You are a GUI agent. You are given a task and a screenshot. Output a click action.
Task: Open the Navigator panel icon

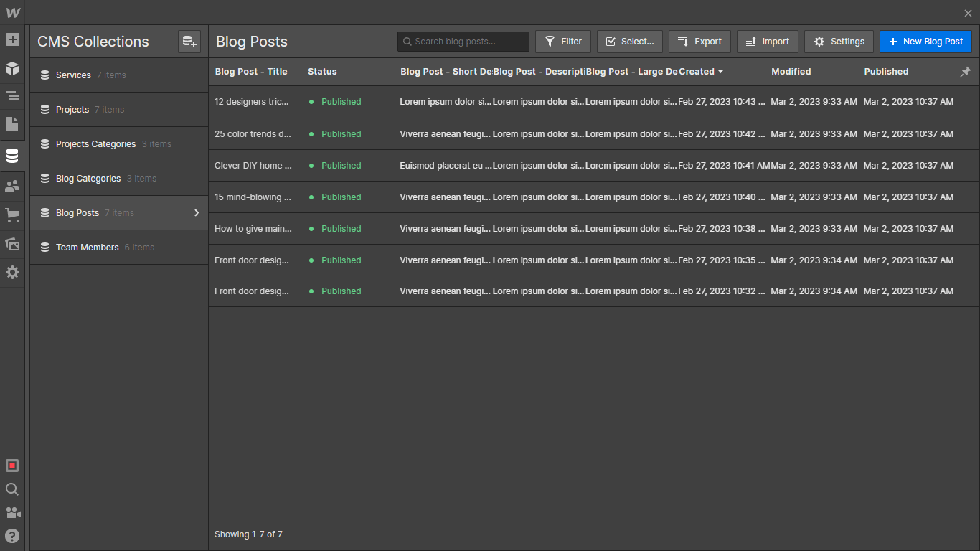[12, 95]
